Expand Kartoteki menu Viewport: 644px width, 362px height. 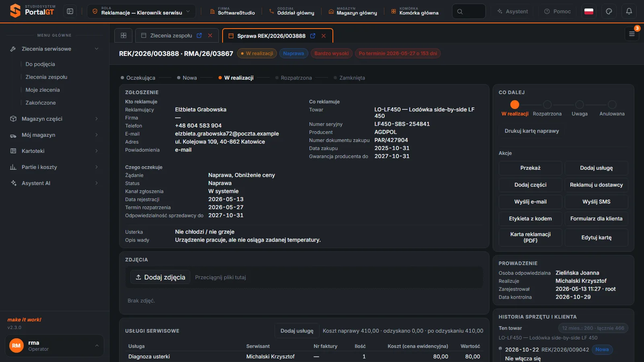tap(54, 151)
